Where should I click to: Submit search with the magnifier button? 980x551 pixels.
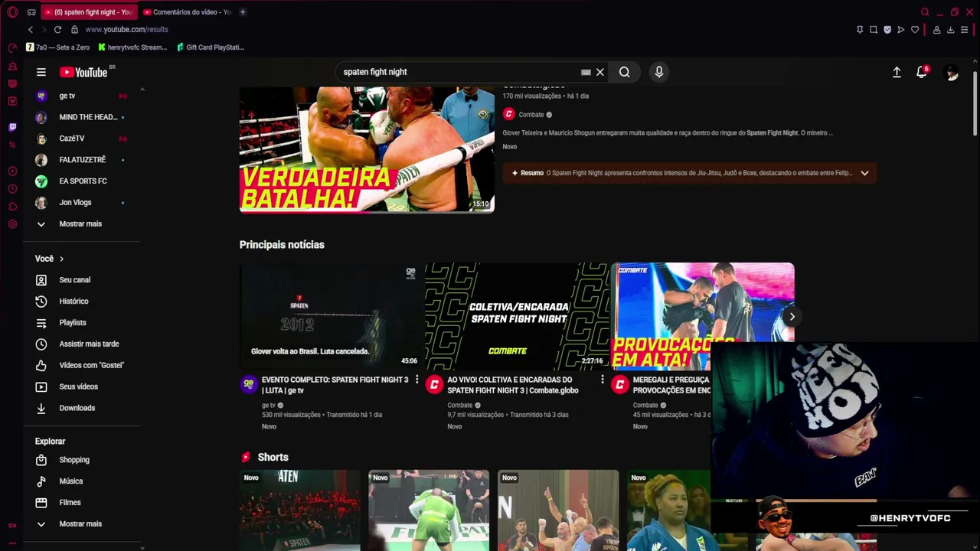click(x=625, y=72)
